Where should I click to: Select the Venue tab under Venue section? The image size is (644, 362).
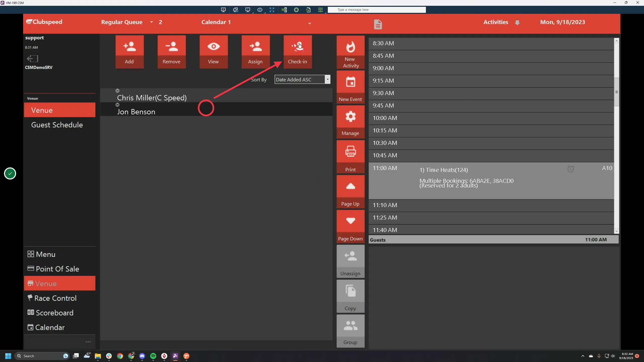click(60, 110)
